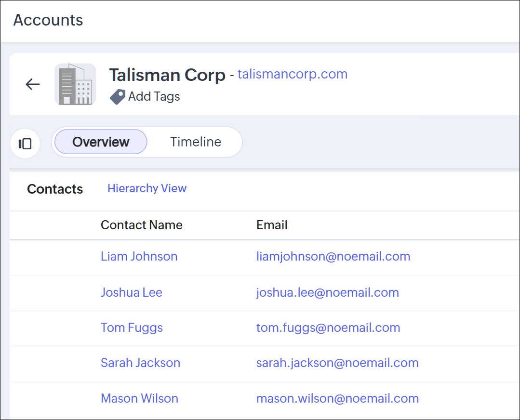The width and height of the screenshot is (520, 420).
Task: Open Liam Johnson contact record
Action: pyautogui.click(x=139, y=256)
